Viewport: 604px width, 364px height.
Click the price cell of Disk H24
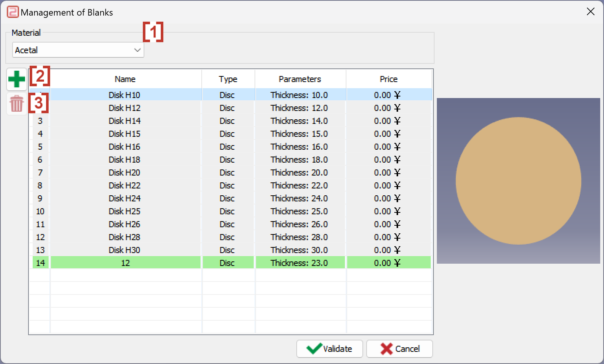[x=389, y=198]
